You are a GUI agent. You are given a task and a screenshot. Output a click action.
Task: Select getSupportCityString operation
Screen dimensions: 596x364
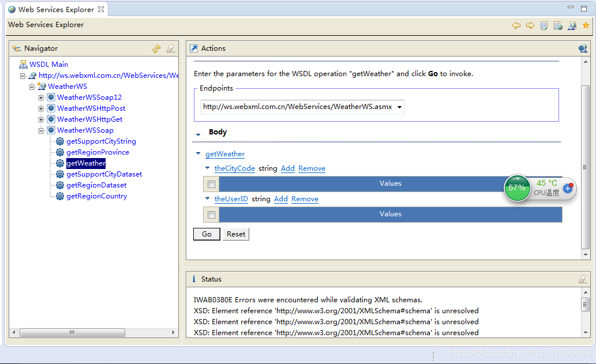click(x=101, y=141)
